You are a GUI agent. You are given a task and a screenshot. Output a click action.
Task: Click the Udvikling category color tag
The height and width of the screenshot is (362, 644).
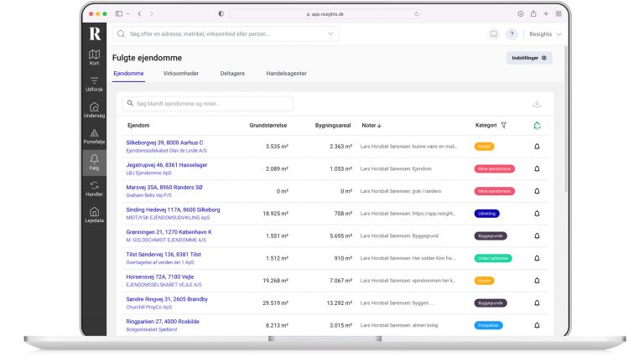pos(487,214)
